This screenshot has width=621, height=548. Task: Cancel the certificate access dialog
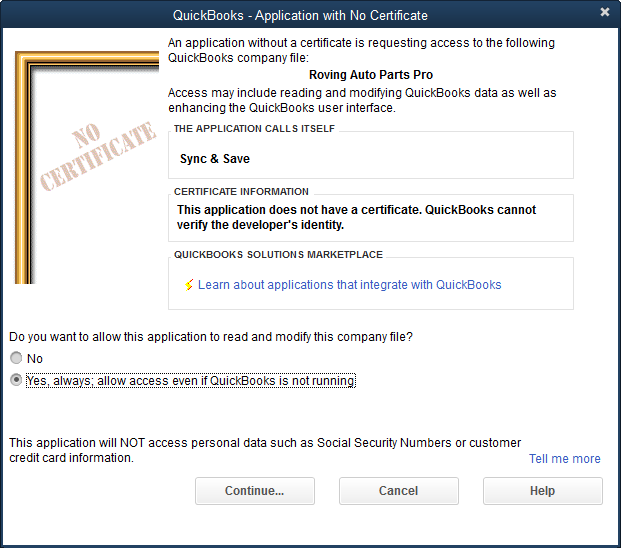coord(398,491)
